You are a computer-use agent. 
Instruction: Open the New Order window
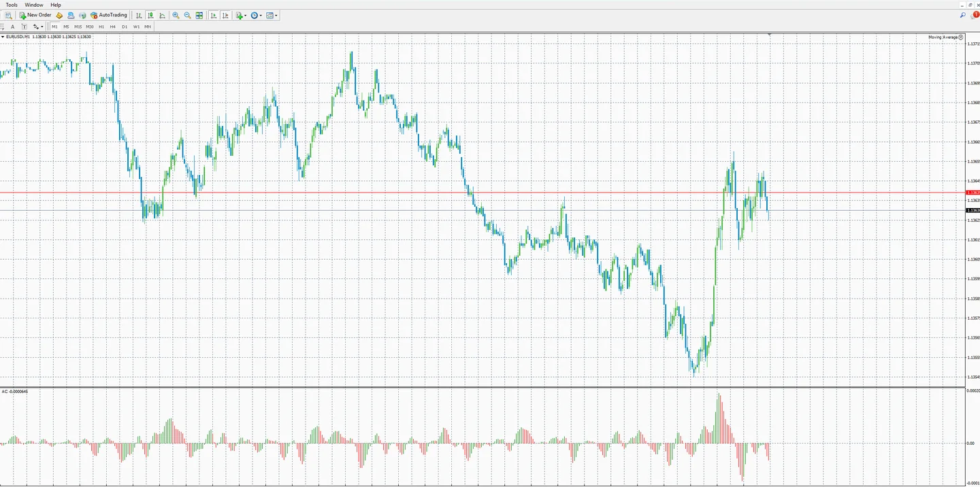(35, 15)
